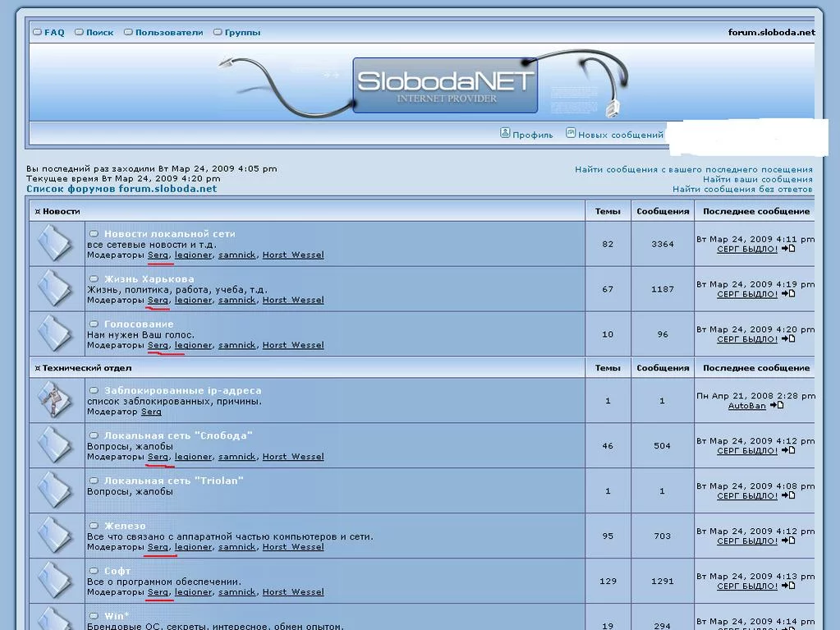The image size is (840, 630).
Task: Click the Новых сообщений icon
Action: pyautogui.click(x=571, y=133)
